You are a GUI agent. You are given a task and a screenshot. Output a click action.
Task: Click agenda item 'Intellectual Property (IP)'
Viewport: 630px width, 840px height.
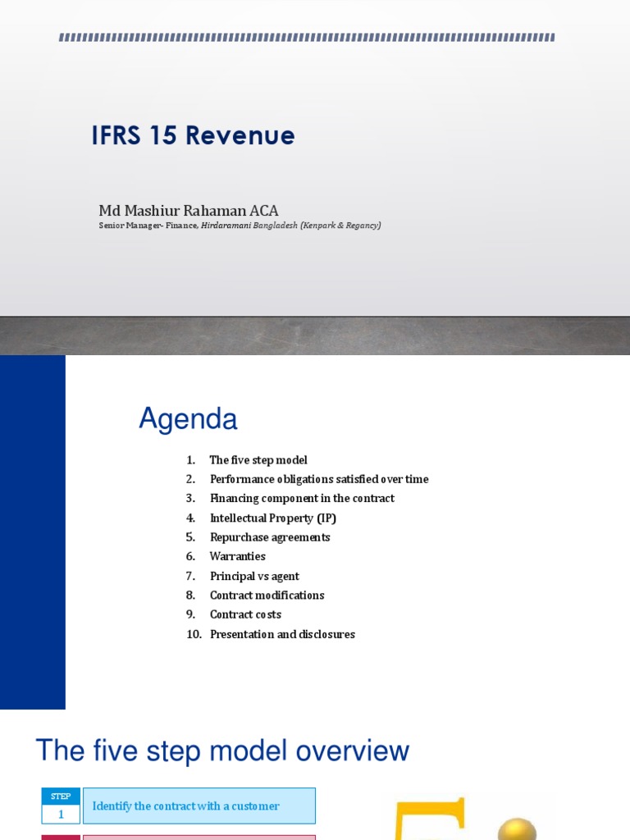pyautogui.click(x=273, y=518)
